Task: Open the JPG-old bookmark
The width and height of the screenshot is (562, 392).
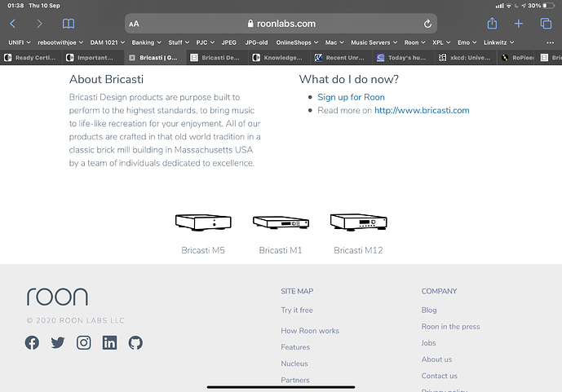Action: coord(256,42)
